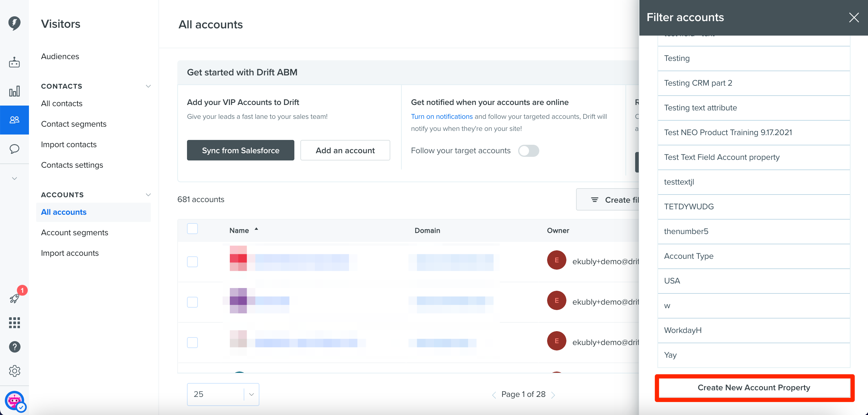Image resolution: width=868 pixels, height=415 pixels.
Task: Expand the sidebar down chevron
Action: tap(14, 178)
